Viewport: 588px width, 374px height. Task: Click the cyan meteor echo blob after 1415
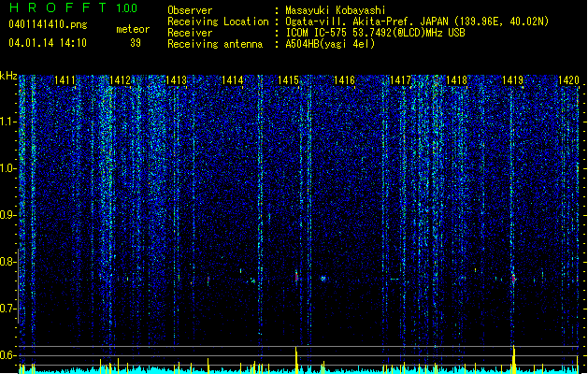pos(323,279)
